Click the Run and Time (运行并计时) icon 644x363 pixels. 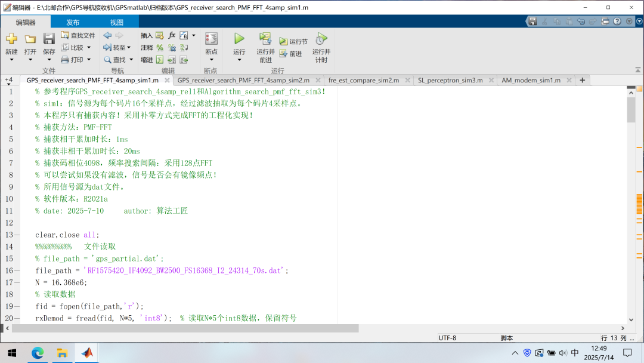(321, 39)
